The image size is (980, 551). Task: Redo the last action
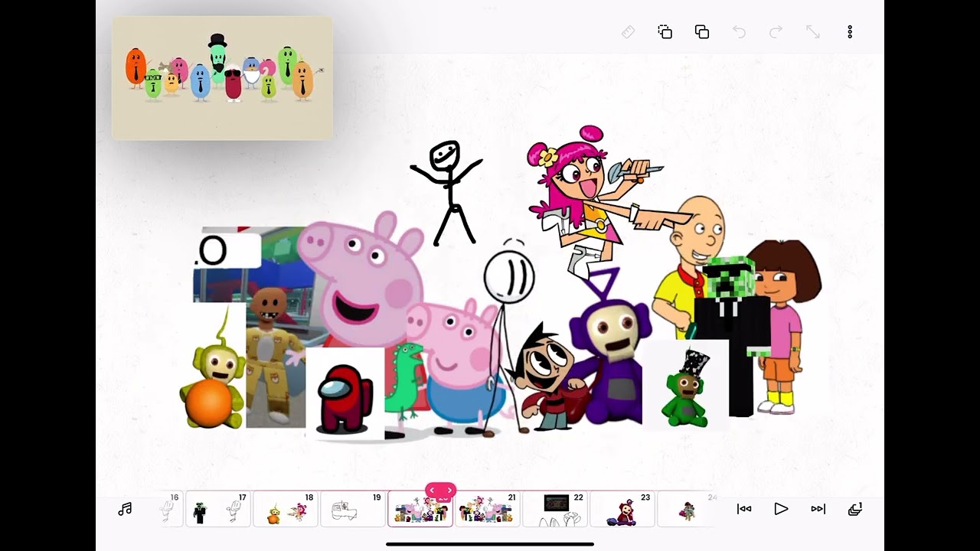point(776,32)
